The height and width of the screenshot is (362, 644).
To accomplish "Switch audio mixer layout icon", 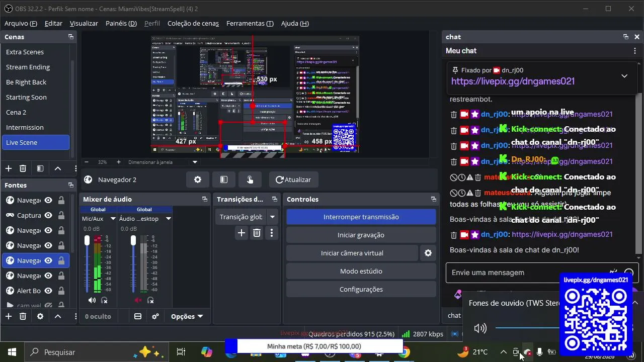I will click(x=138, y=316).
